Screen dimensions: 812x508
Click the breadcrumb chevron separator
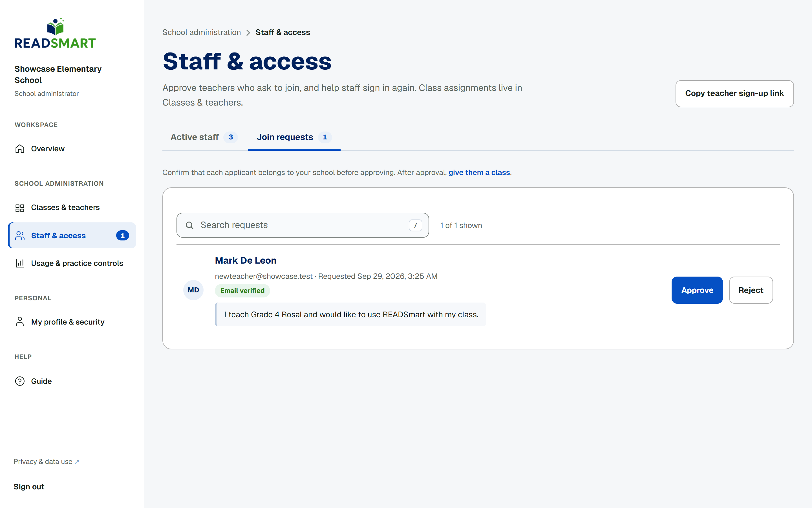[x=248, y=32]
